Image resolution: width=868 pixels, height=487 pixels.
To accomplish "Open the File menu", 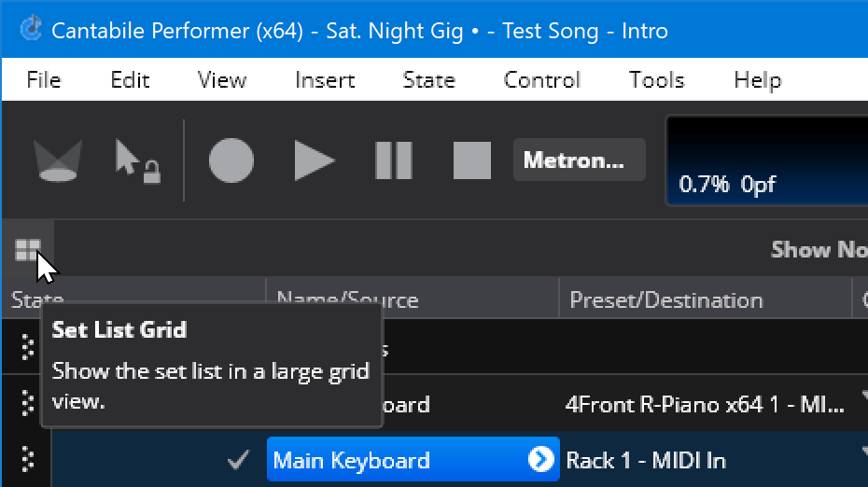I will click(x=44, y=80).
